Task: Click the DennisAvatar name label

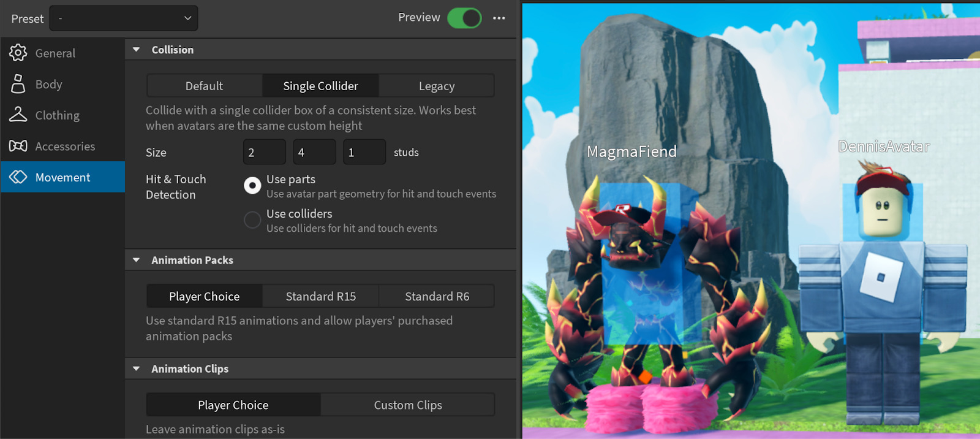Action: point(884,147)
